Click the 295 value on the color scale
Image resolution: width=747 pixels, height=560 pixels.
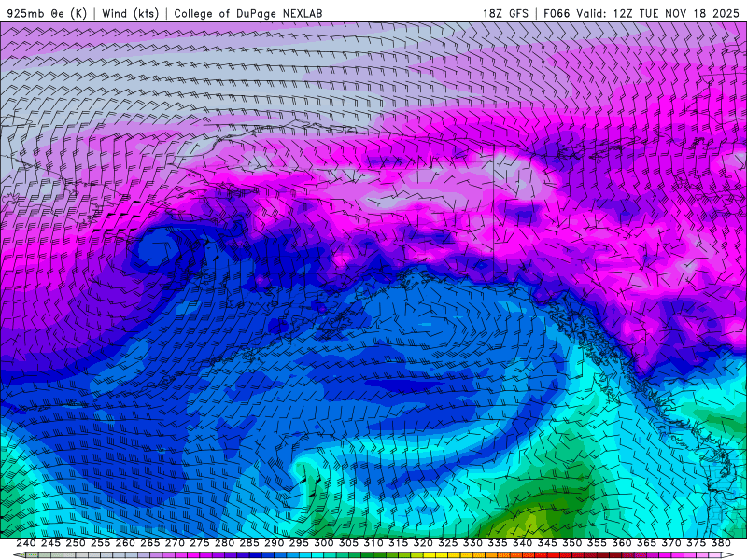pyautogui.click(x=299, y=543)
